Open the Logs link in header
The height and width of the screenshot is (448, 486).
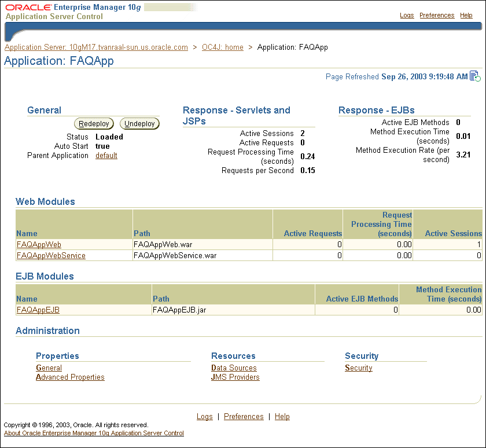pyautogui.click(x=407, y=15)
